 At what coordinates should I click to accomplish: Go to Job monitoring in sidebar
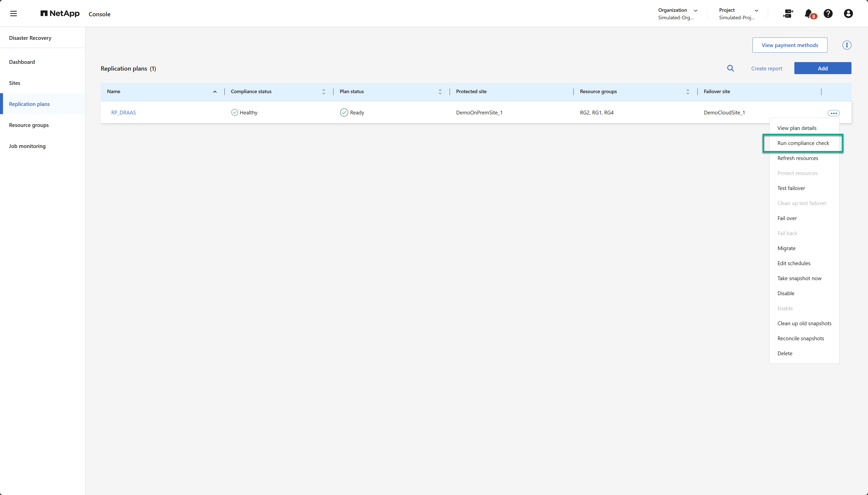[27, 146]
